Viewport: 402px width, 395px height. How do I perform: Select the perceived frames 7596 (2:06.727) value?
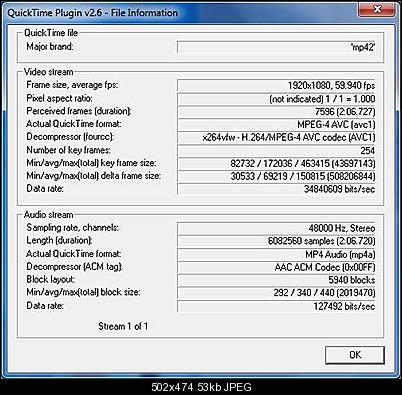[276, 112]
